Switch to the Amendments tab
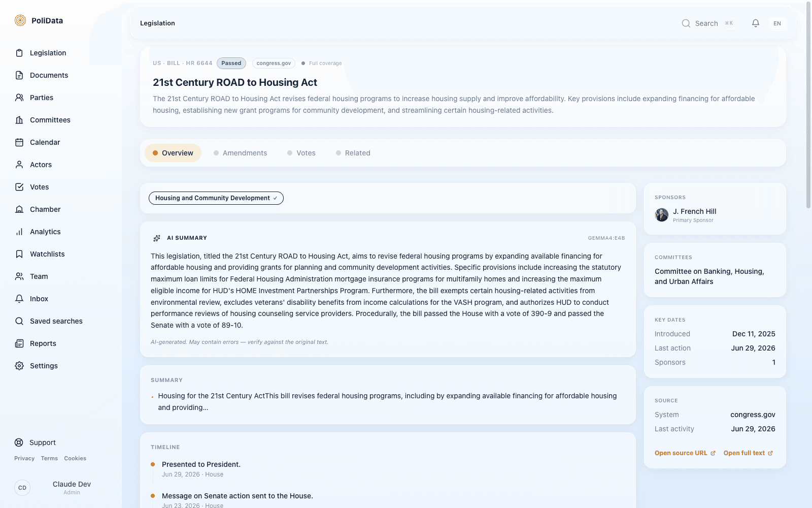Image resolution: width=812 pixels, height=508 pixels. pos(240,153)
